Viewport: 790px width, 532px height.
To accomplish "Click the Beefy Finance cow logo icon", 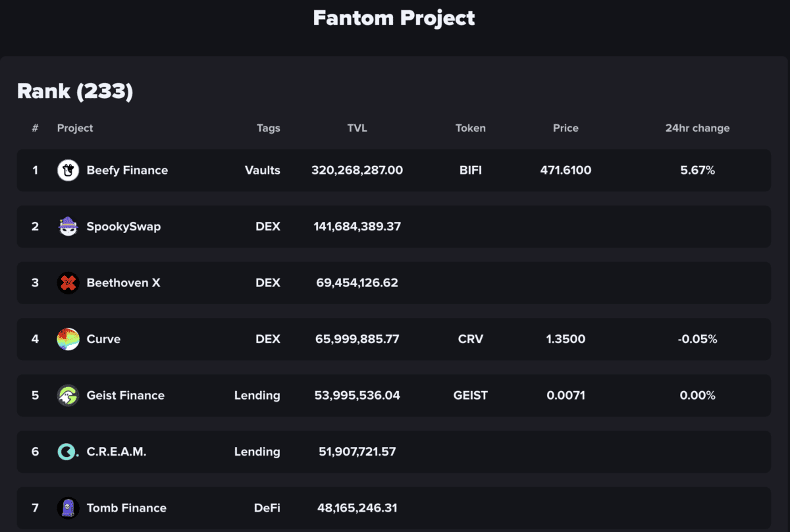I will (68, 171).
